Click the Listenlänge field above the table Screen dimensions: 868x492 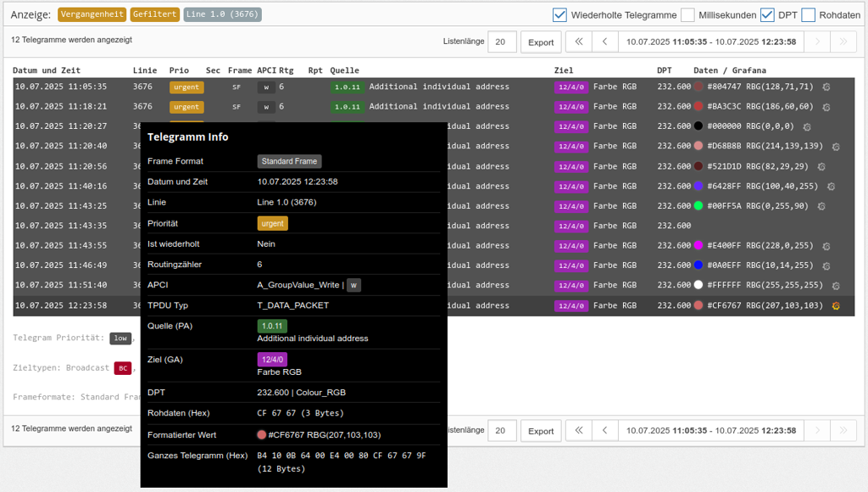(502, 42)
